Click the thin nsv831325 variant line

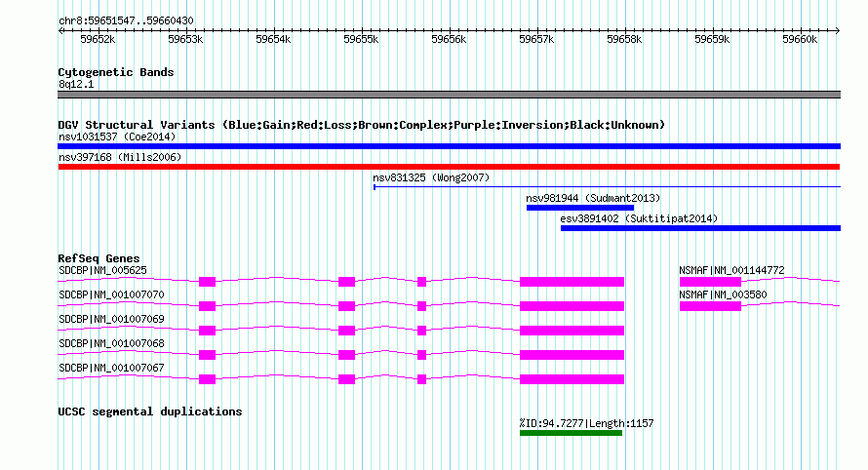click(x=608, y=187)
